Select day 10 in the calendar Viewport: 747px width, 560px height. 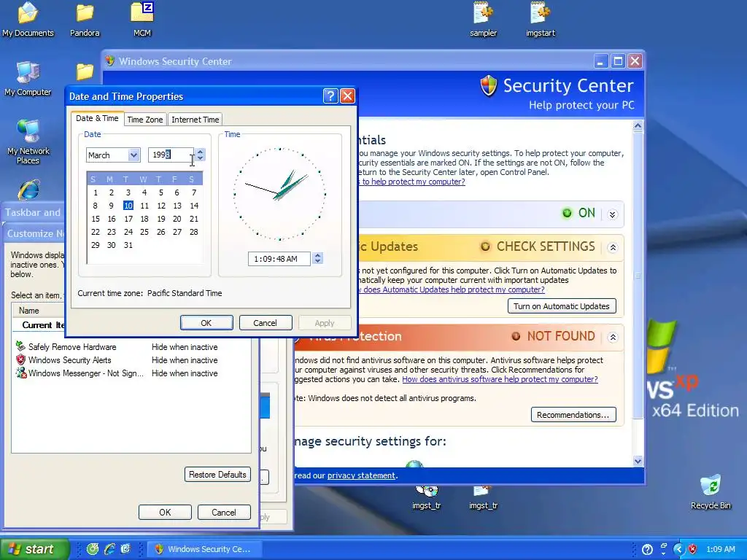(x=128, y=205)
